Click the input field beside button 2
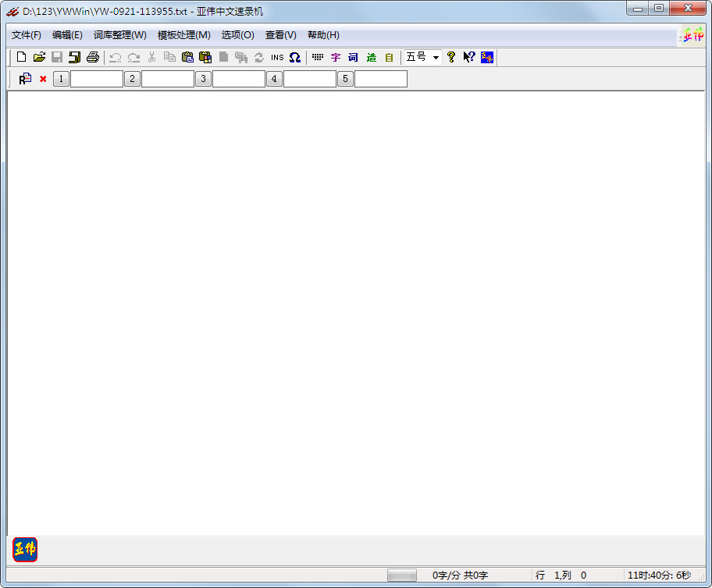The width and height of the screenshot is (712, 588). 167,79
